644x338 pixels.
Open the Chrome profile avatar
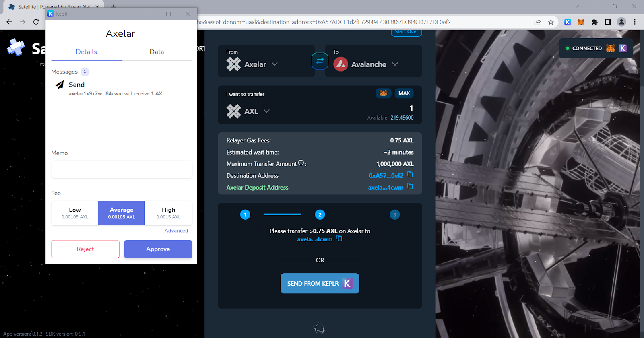tap(621, 22)
